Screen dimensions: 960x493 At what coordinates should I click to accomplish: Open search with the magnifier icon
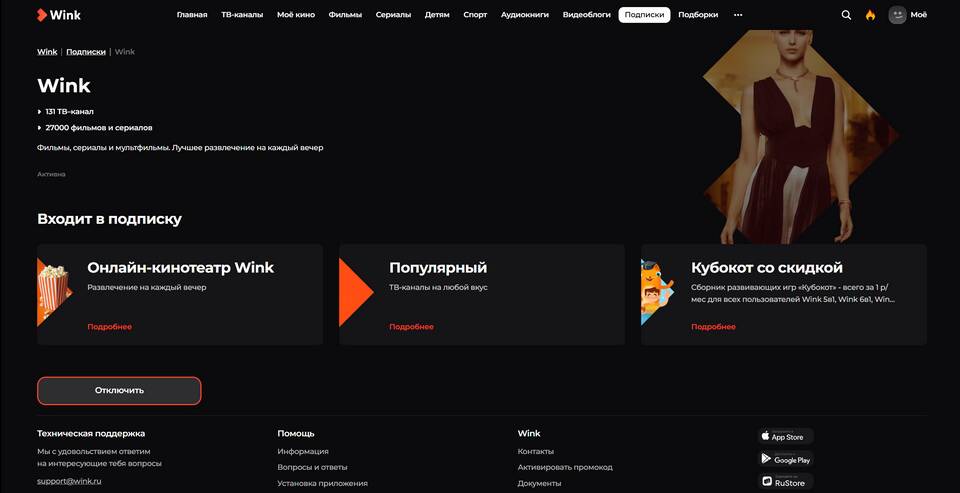[x=846, y=15]
